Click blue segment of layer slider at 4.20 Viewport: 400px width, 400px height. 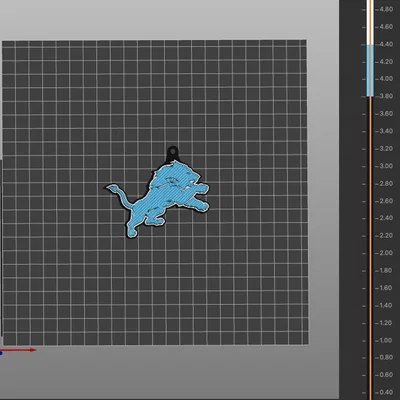pos(370,62)
